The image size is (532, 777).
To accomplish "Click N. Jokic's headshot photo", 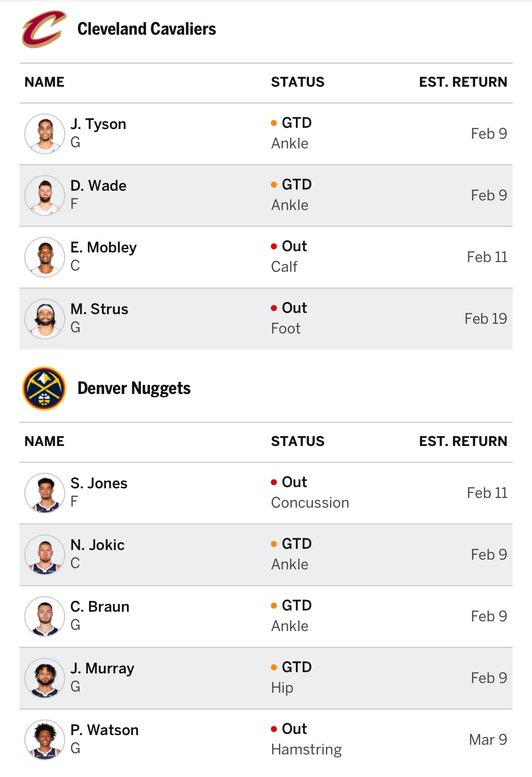I will (x=45, y=555).
